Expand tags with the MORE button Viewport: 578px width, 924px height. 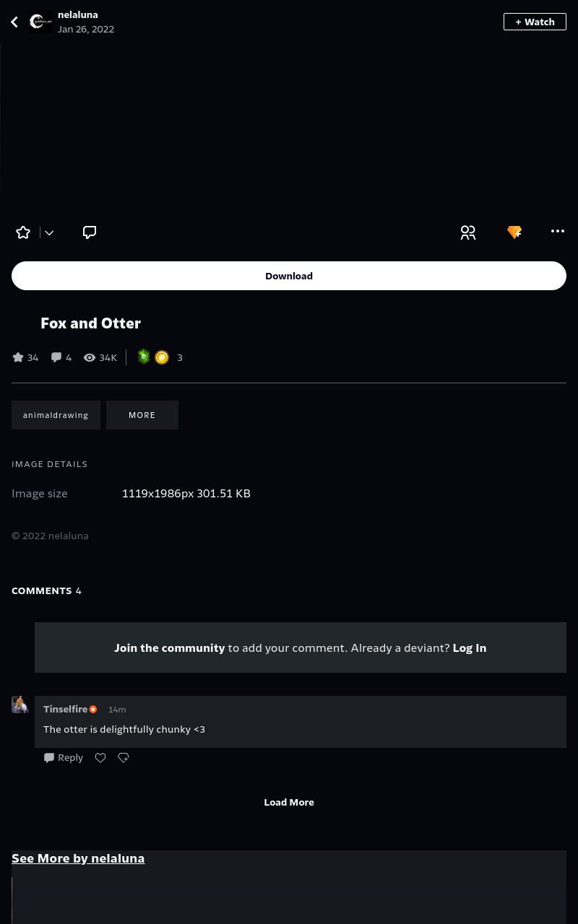142,415
